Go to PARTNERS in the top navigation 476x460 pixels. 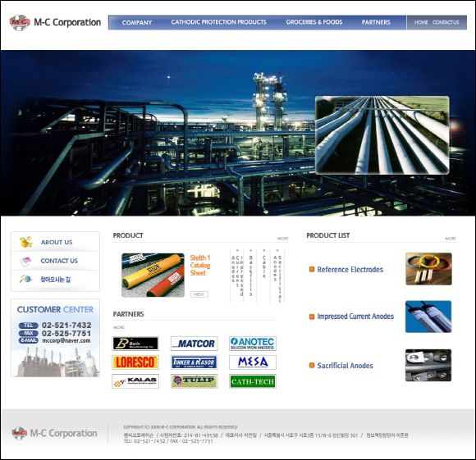point(376,22)
